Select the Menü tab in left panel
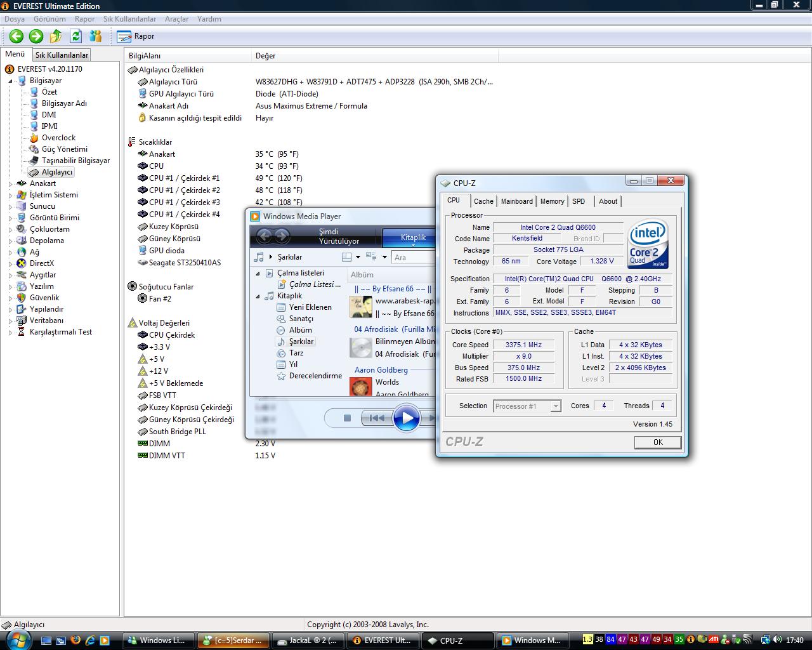Screen dimensions: 812x650 15,54
